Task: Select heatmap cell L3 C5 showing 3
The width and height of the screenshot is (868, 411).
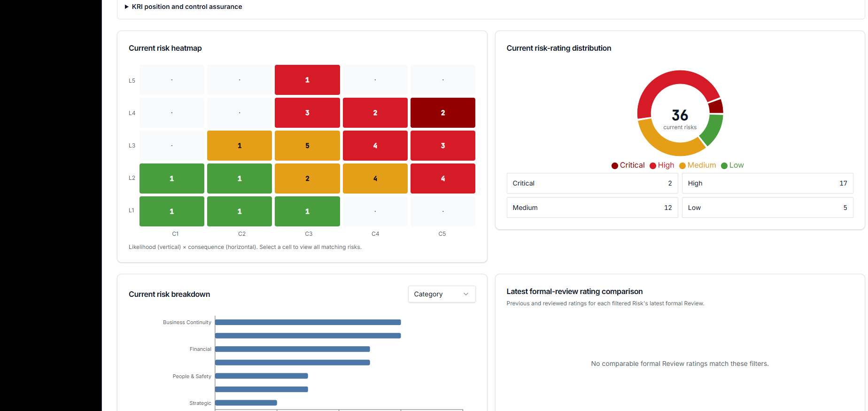Action: pos(443,146)
